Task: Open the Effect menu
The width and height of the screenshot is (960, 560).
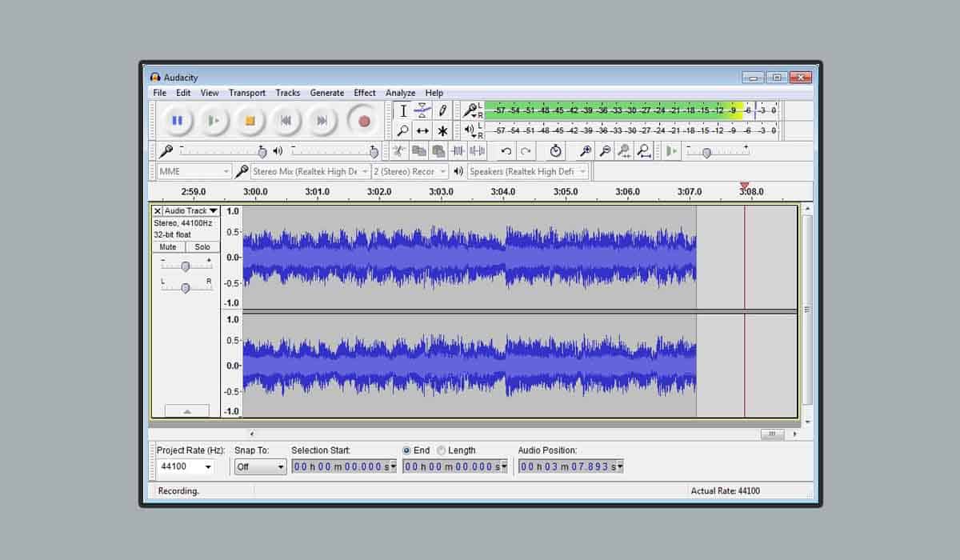Action: [x=365, y=93]
